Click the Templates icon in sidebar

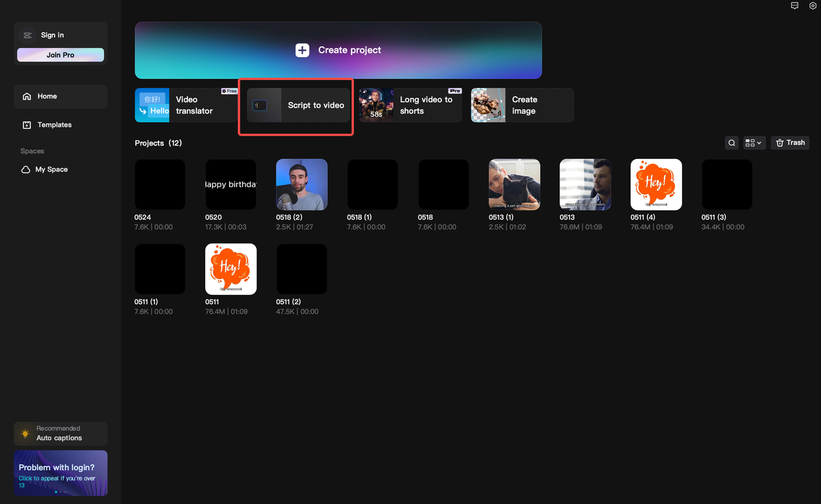pos(27,125)
